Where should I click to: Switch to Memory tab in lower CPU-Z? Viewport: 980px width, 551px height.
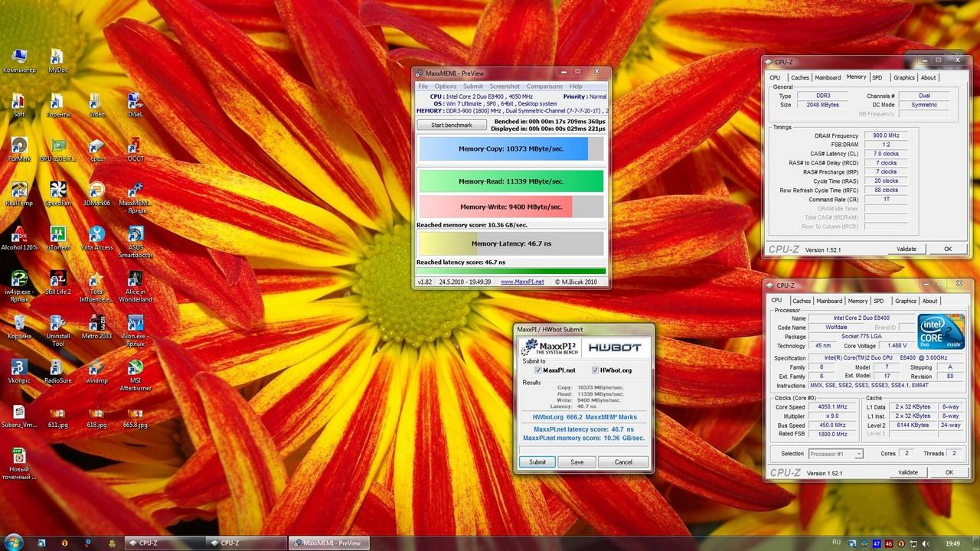[x=857, y=301]
